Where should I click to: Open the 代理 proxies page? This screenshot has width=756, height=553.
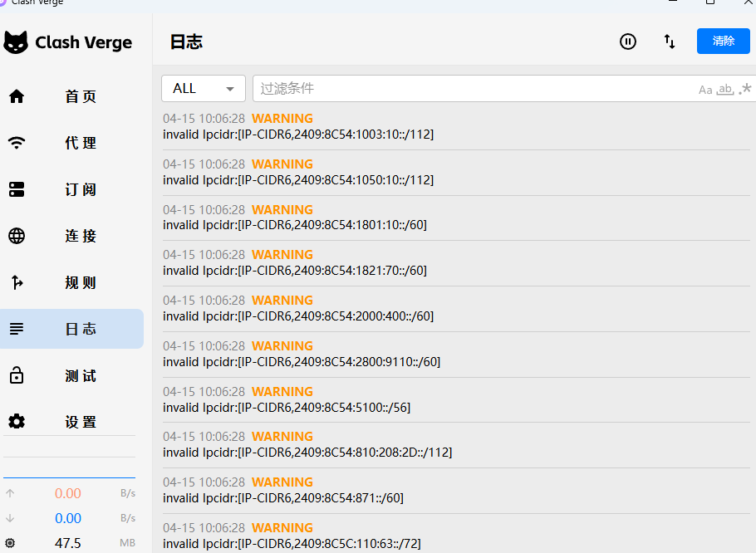tap(81, 143)
